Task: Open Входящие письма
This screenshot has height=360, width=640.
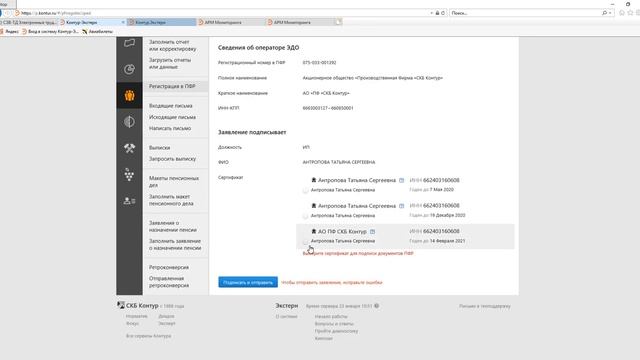Action: 171,106
